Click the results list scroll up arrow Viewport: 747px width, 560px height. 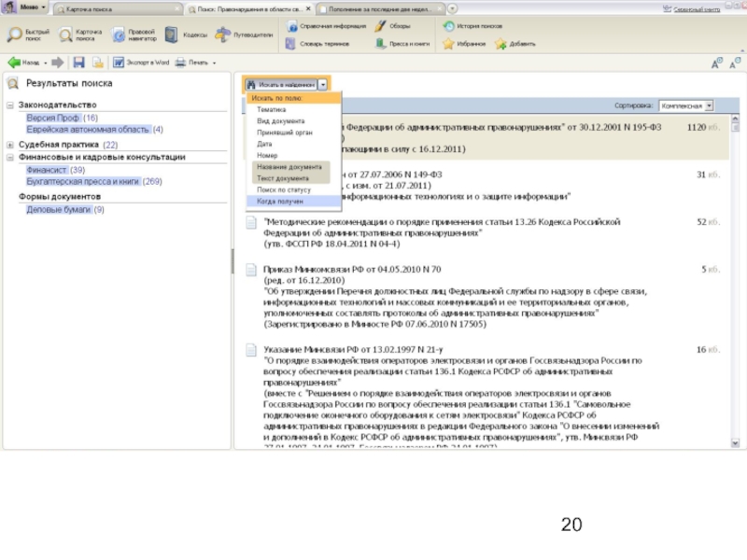[735, 119]
